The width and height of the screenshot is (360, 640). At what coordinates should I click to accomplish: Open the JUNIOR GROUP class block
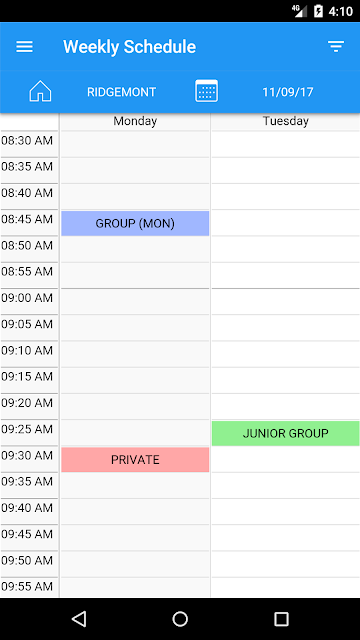[x=285, y=433]
